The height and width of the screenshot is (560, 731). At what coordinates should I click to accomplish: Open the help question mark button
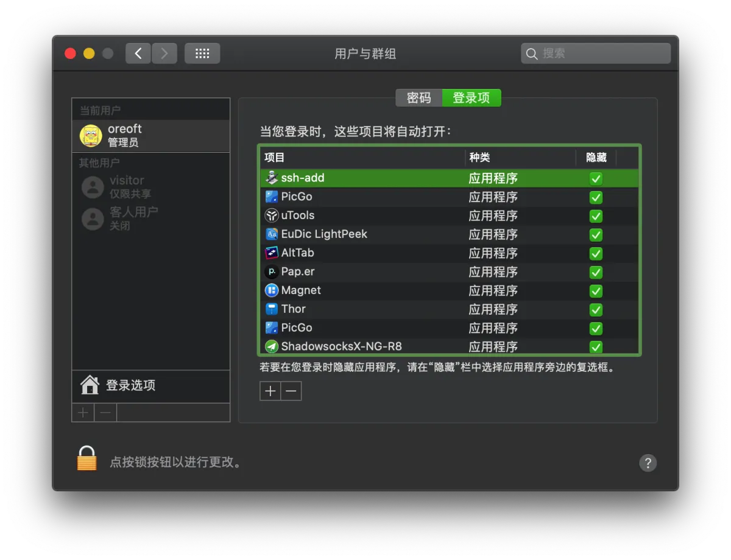pyautogui.click(x=648, y=463)
